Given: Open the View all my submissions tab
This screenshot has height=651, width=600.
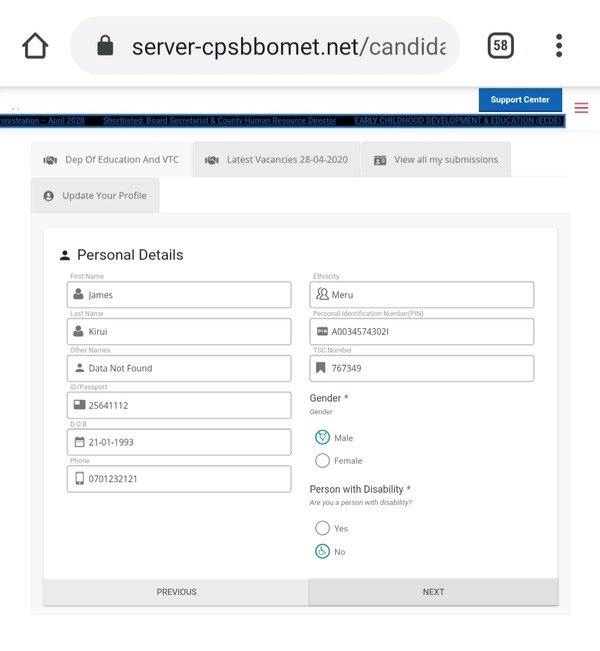Looking at the screenshot, I should [435, 159].
